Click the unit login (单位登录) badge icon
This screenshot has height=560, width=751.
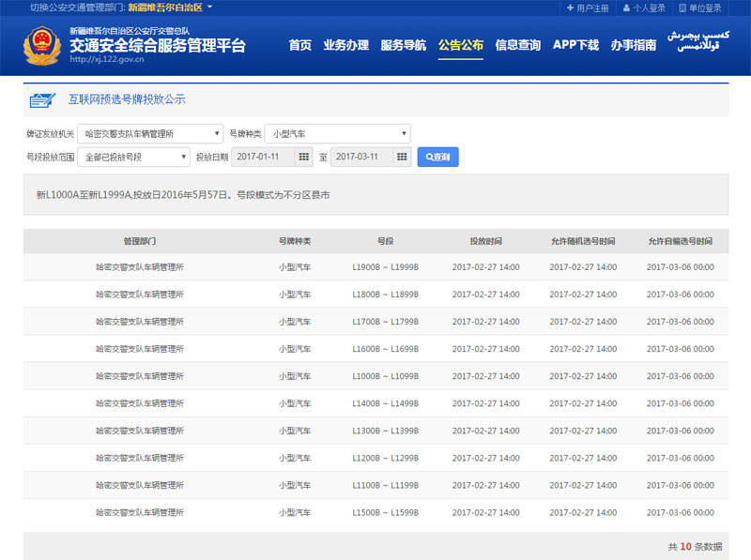pyautogui.click(x=683, y=8)
